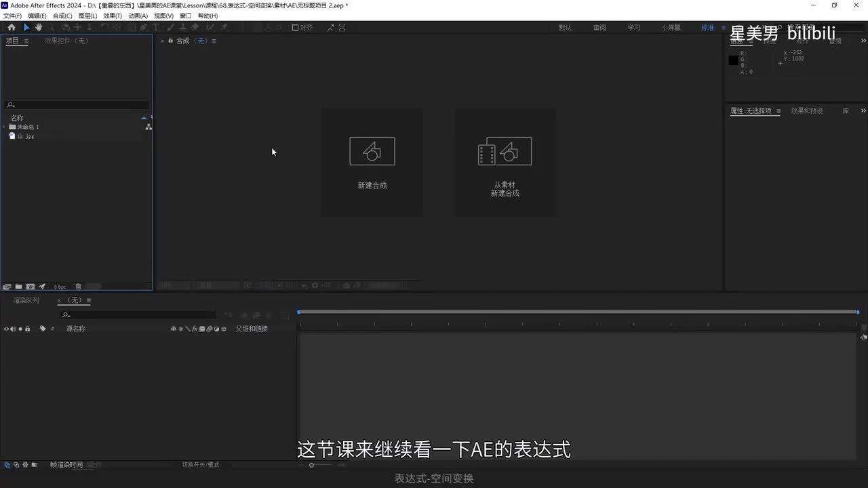Select the Clone Stamp tool
This screenshot has width=868, height=488.
[183, 27]
